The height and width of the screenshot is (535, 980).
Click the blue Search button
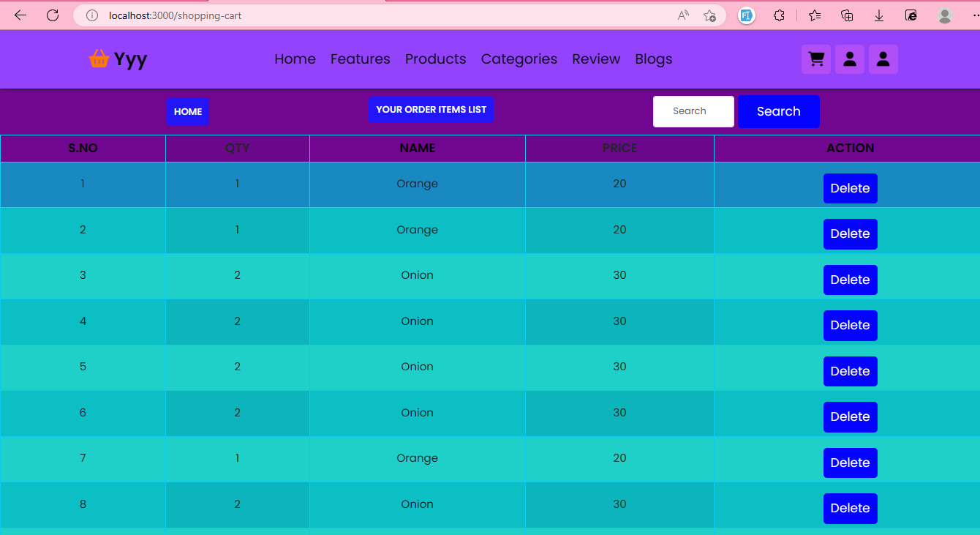pyautogui.click(x=778, y=111)
